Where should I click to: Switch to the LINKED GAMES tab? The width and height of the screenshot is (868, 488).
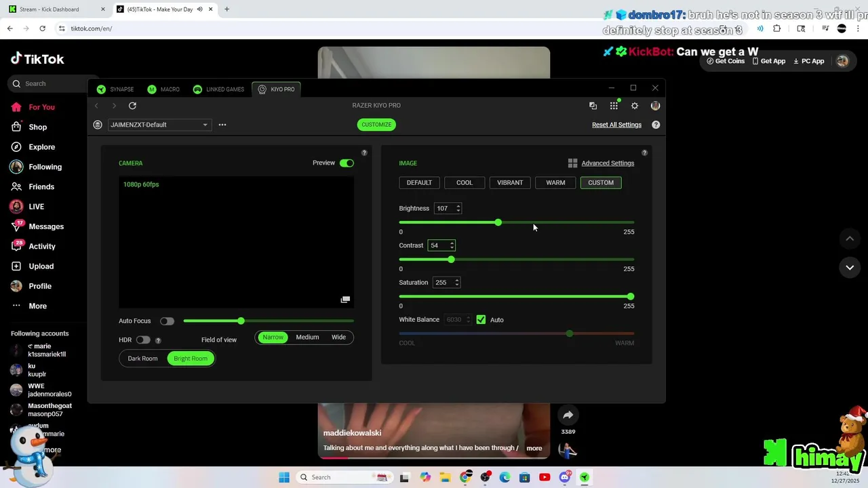[x=218, y=89]
